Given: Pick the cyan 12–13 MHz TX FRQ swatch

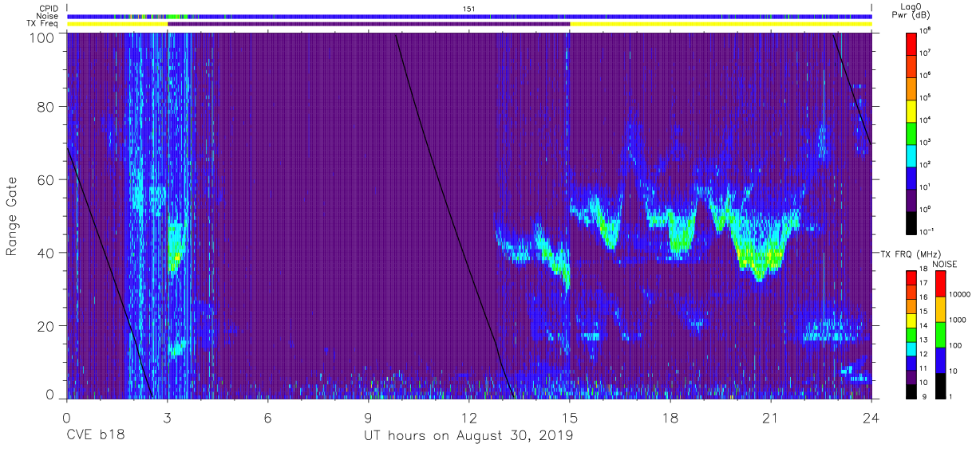Looking at the screenshot, I should click(912, 348).
